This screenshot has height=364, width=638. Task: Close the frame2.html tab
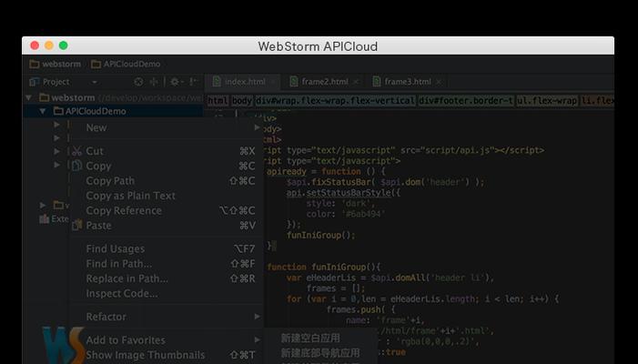click(x=356, y=82)
